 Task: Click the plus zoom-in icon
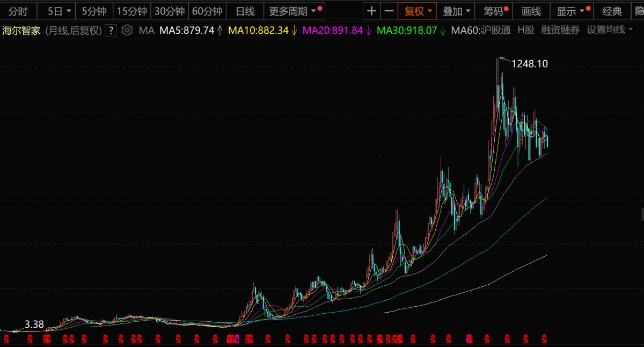[x=371, y=11]
